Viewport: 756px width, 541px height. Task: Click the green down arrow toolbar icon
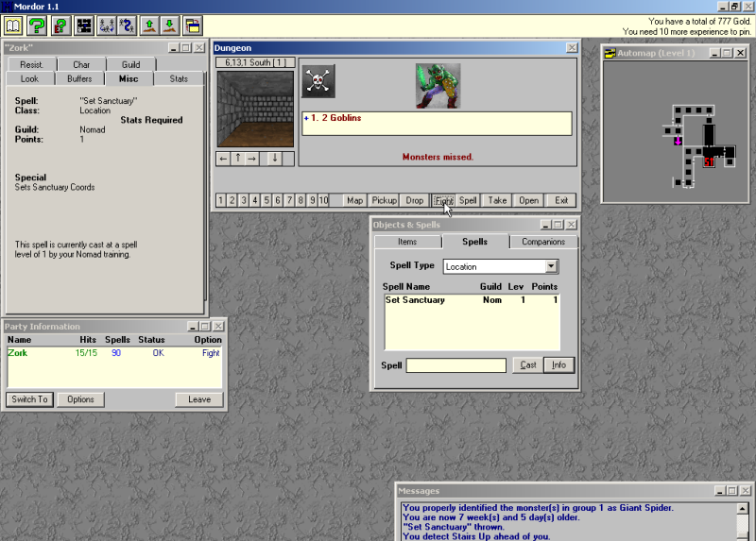pos(168,25)
